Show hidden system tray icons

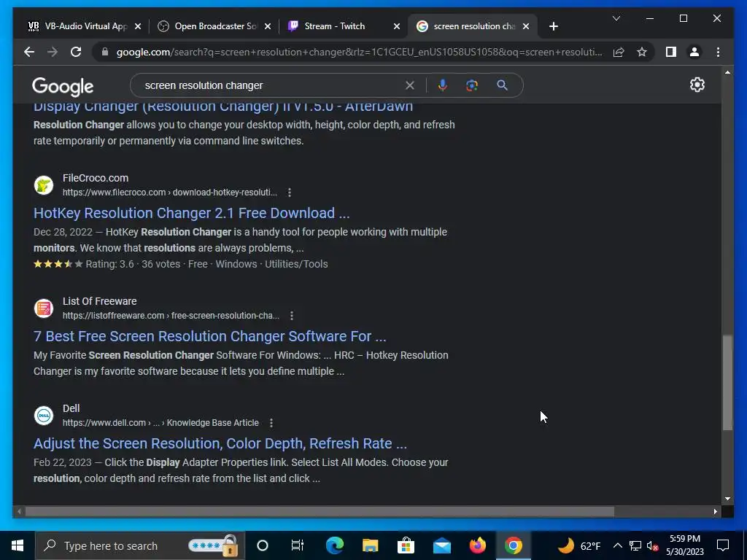click(x=617, y=545)
